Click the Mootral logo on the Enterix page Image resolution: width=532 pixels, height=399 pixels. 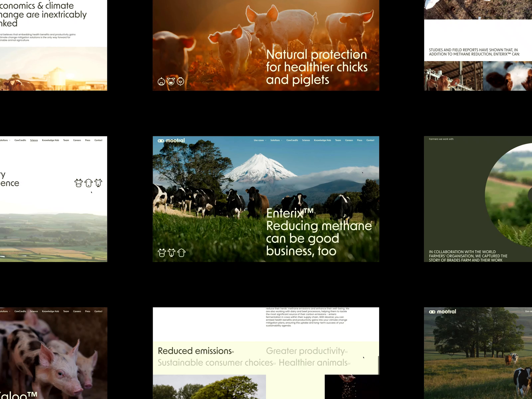(172, 140)
